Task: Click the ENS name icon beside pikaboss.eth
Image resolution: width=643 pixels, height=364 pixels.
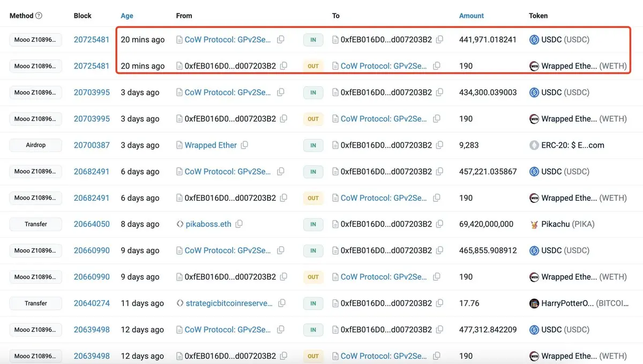Action: (180, 224)
